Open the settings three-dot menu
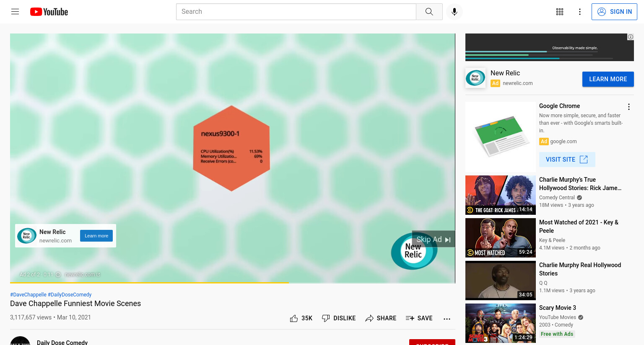 pyautogui.click(x=580, y=12)
